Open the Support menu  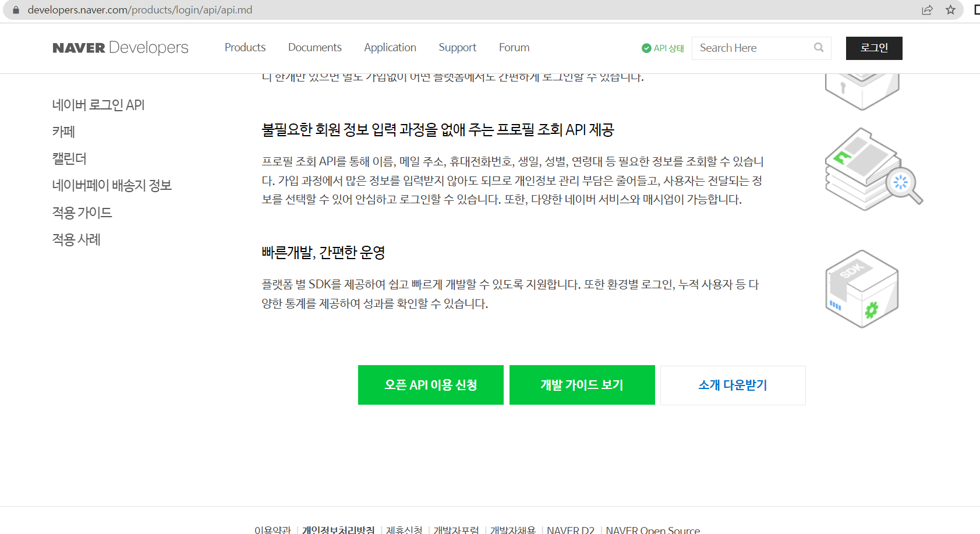click(x=458, y=48)
